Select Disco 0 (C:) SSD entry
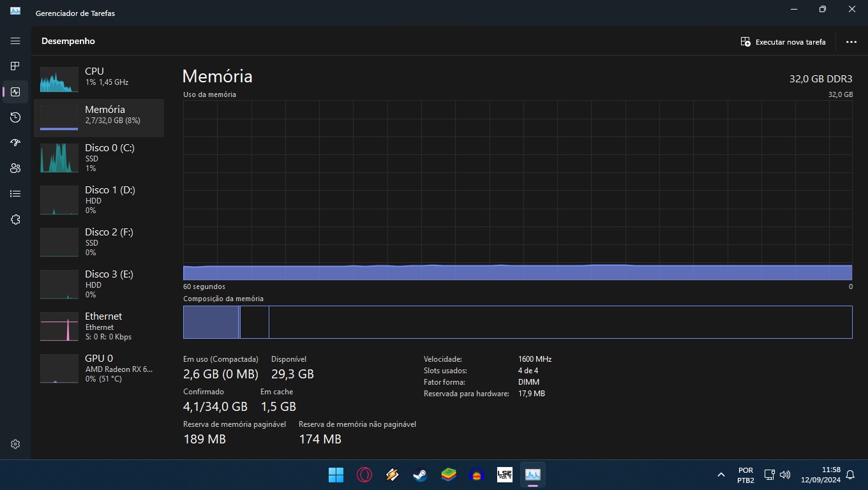This screenshot has height=490, width=868. click(99, 158)
